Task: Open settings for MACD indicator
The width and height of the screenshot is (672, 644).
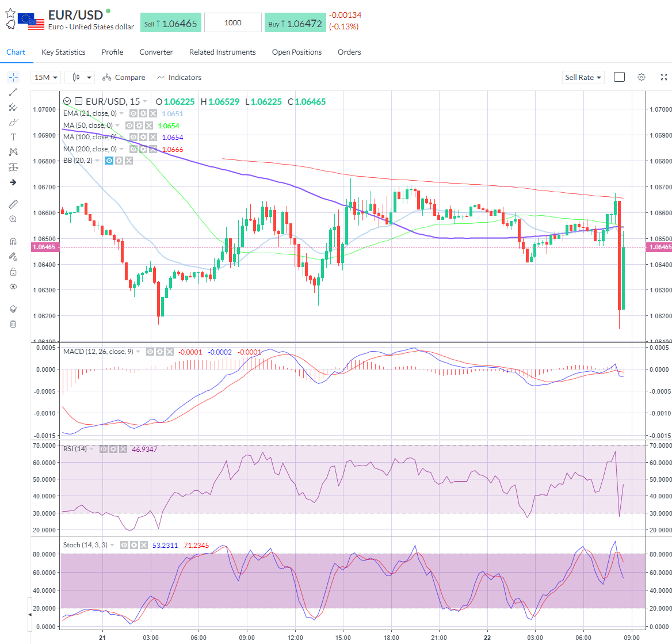Action: pos(160,352)
